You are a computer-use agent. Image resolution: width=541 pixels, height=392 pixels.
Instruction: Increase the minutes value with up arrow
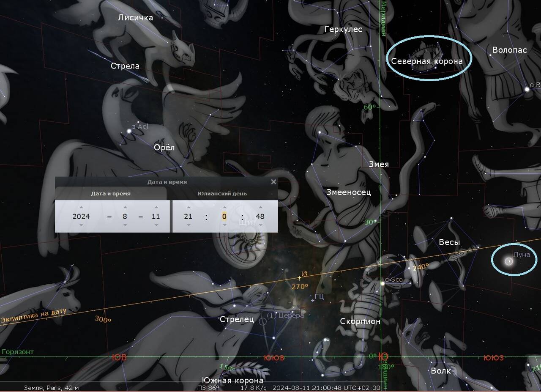[x=224, y=208]
